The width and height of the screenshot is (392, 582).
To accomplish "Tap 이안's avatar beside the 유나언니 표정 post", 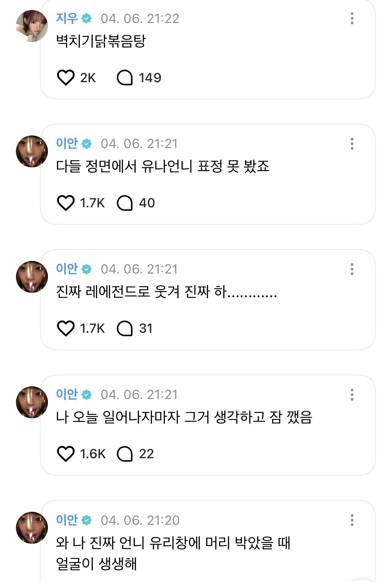I will (32, 151).
